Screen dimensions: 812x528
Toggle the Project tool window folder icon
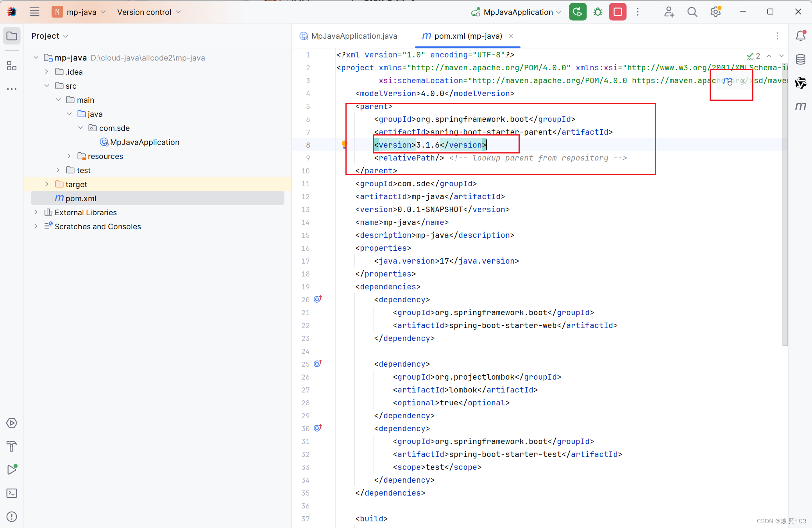[12, 36]
